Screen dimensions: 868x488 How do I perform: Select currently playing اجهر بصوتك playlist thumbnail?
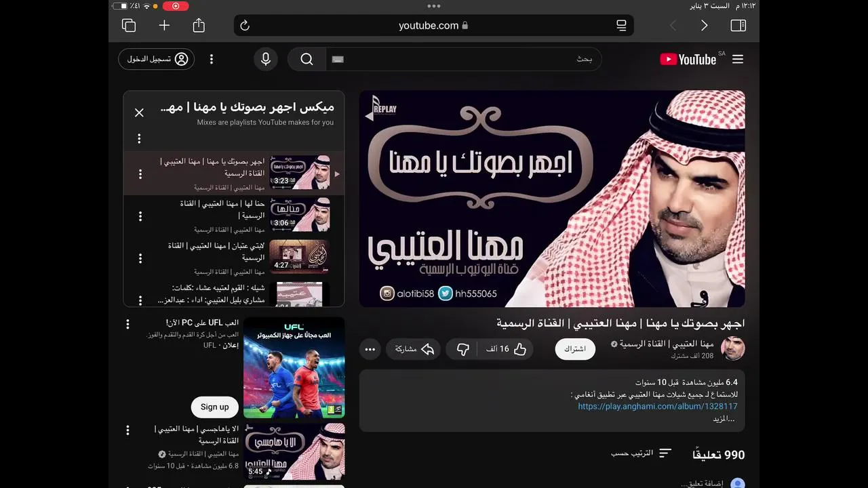tap(300, 172)
